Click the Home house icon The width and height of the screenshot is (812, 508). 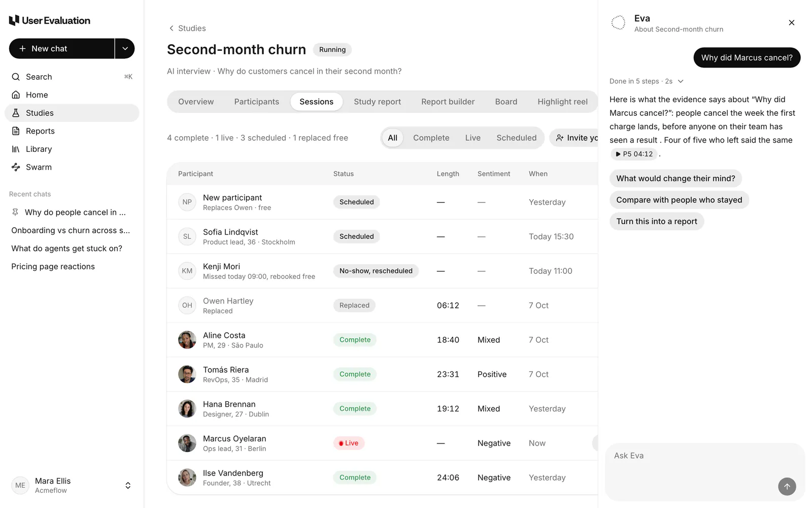point(16,95)
